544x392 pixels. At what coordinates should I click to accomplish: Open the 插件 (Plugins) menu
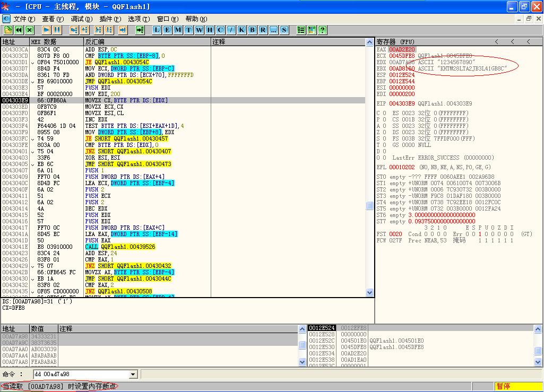click(110, 19)
